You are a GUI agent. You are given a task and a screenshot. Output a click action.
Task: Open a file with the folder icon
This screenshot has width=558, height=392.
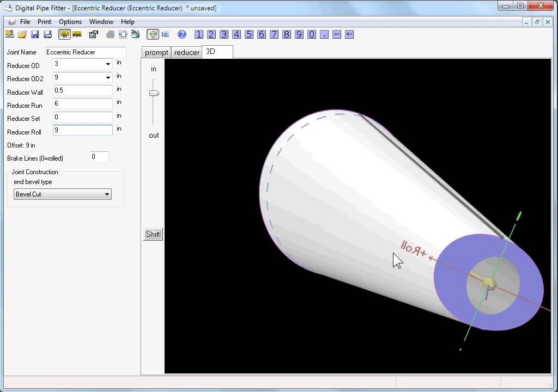point(22,34)
